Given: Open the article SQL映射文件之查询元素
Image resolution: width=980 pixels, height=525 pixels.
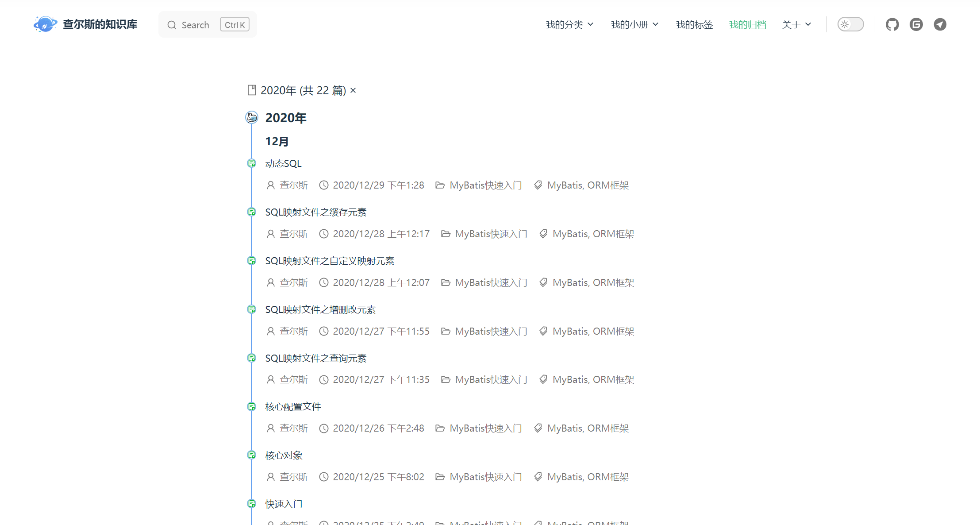Looking at the screenshot, I should click(x=315, y=358).
